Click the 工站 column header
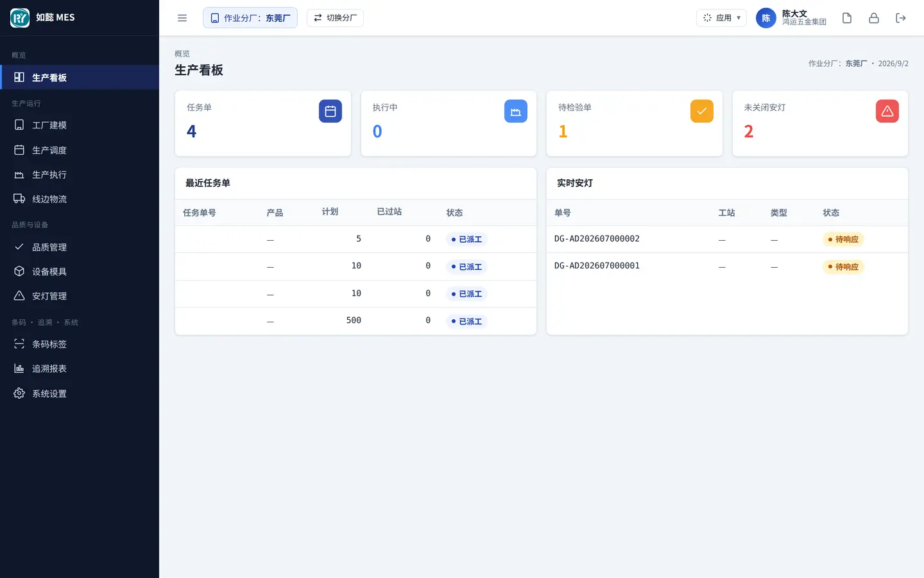Screen dimensions: 924x578 click(x=726, y=213)
